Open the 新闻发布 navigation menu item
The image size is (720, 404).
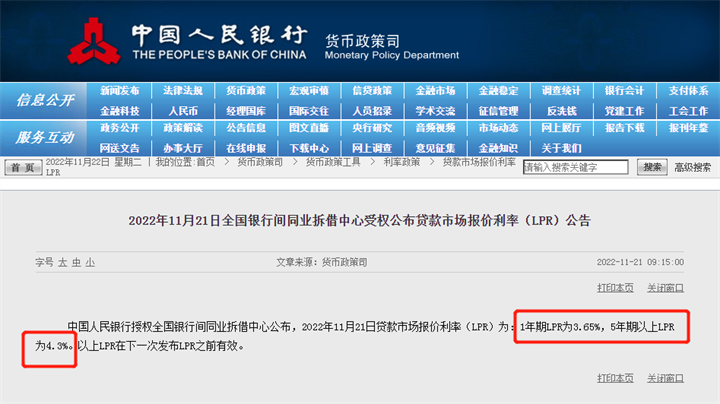click(120, 91)
